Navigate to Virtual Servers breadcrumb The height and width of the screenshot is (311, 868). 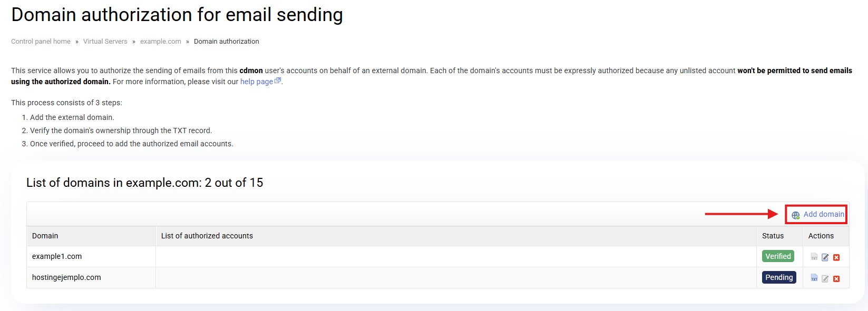(x=105, y=42)
